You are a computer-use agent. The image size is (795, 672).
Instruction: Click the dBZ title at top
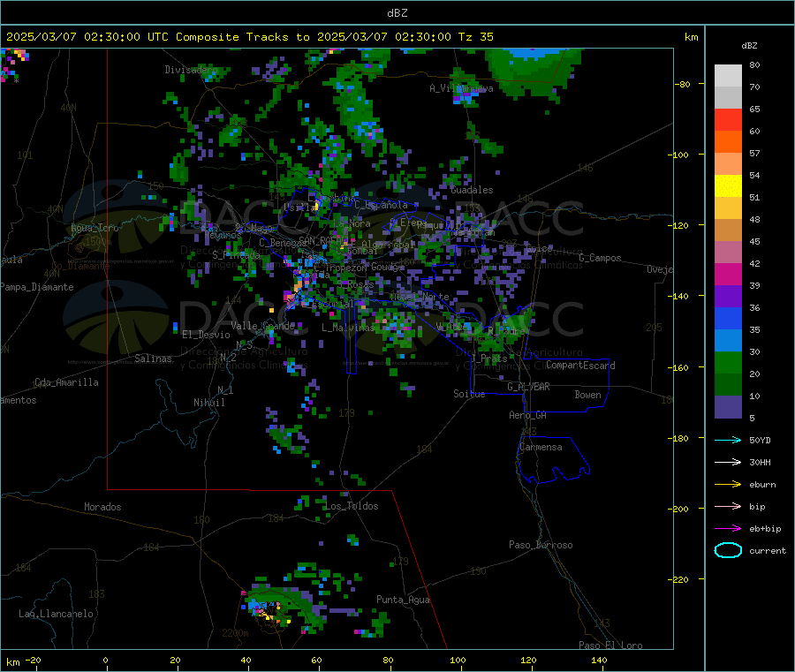click(x=397, y=13)
